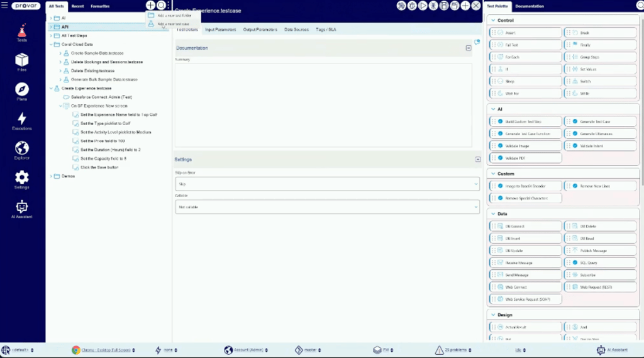Screen dimensions: 644x358
Task: Open the comment icon beside Documentation
Action: (x=477, y=42)
